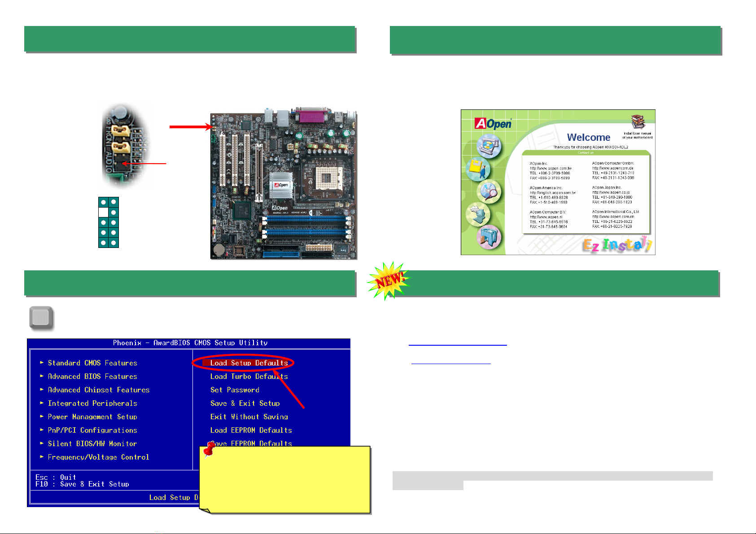Click the red pushpin on yellow note
The width and height of the screenshot is (756, 534).
210,449
